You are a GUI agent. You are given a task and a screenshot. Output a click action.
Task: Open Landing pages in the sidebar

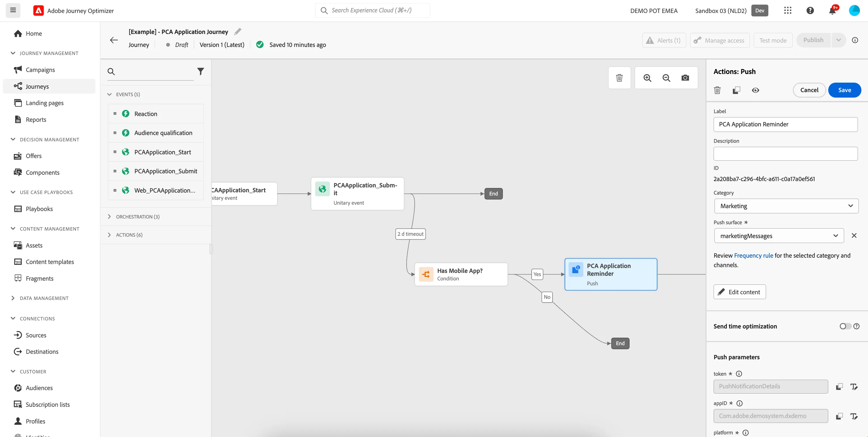(x=44, y=103)
